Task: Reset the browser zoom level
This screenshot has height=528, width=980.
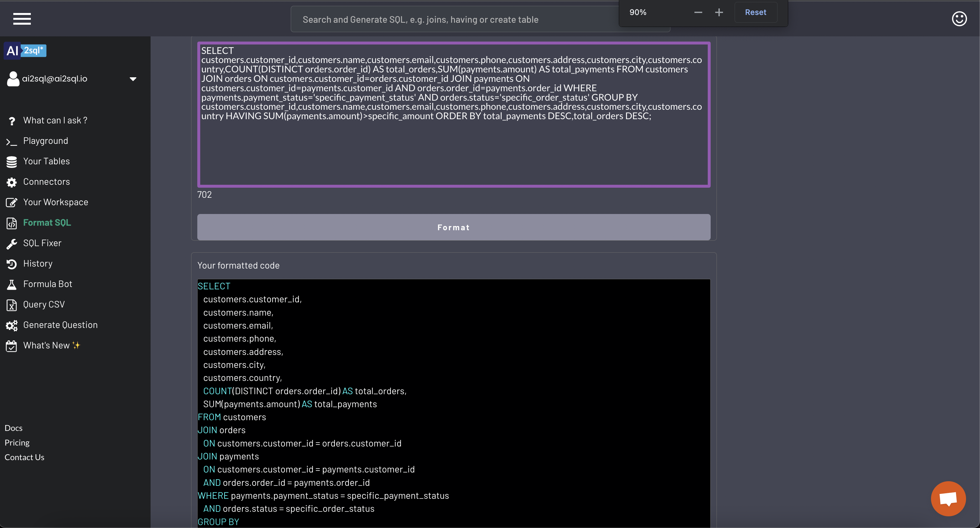Action: [755, 12]
